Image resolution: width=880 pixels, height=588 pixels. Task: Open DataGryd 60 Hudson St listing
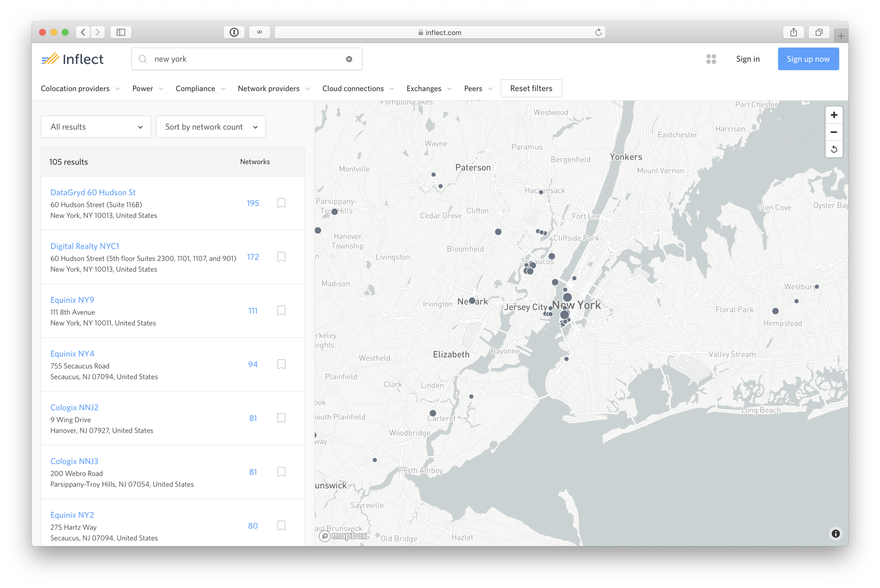coord(93,192)
